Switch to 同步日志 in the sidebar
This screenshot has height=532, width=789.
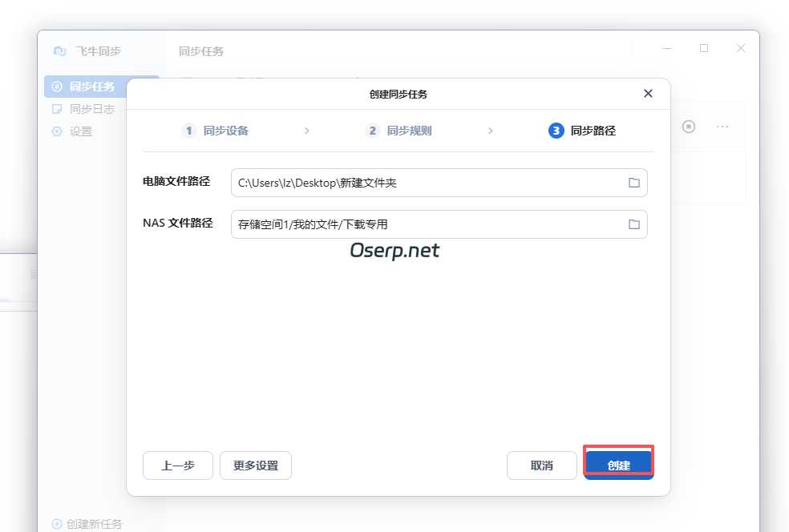[83, 108]
